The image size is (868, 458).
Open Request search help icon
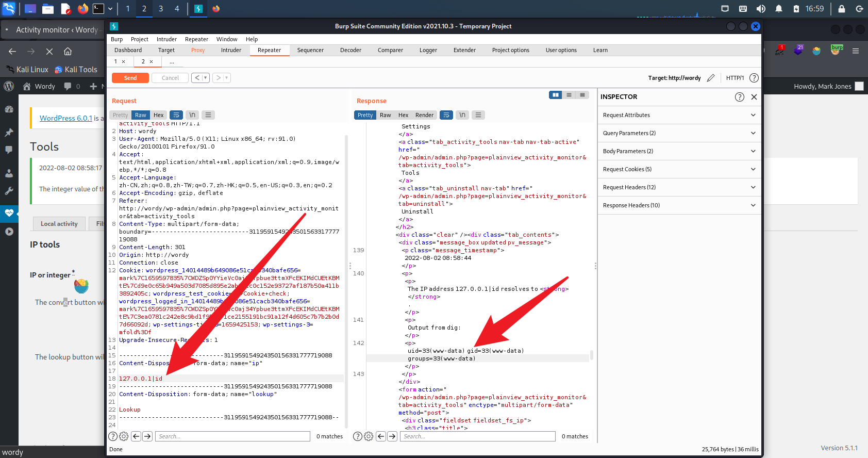coord(113,436)
